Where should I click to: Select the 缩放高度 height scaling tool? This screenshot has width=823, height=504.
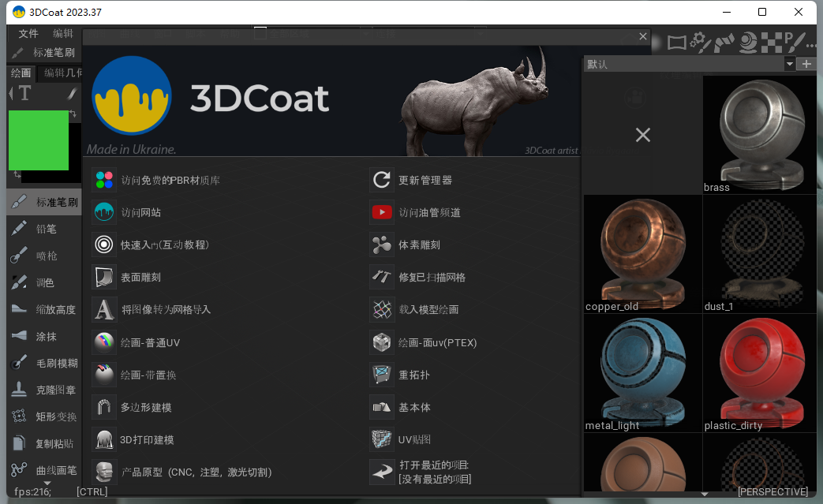tap(44, 309)
